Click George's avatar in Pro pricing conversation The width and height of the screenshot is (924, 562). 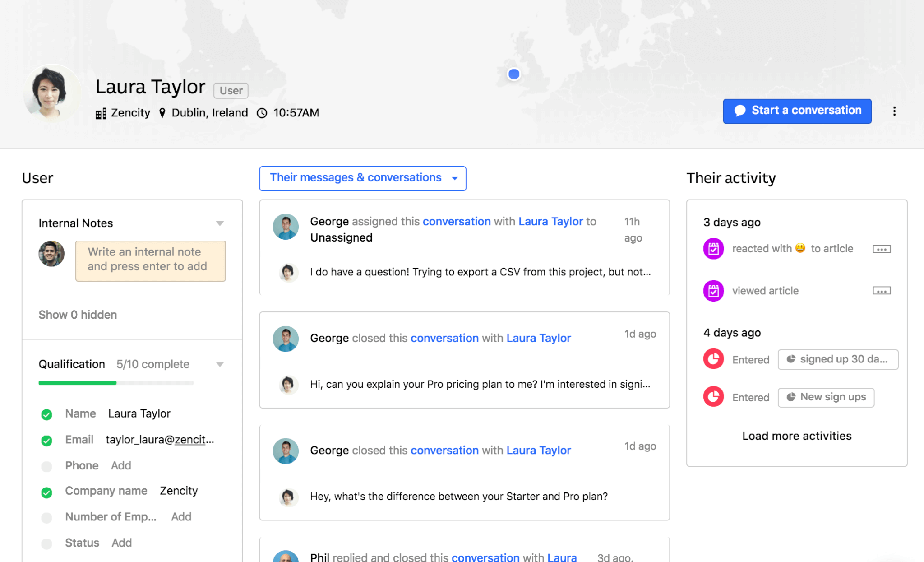tap(286, 339)
